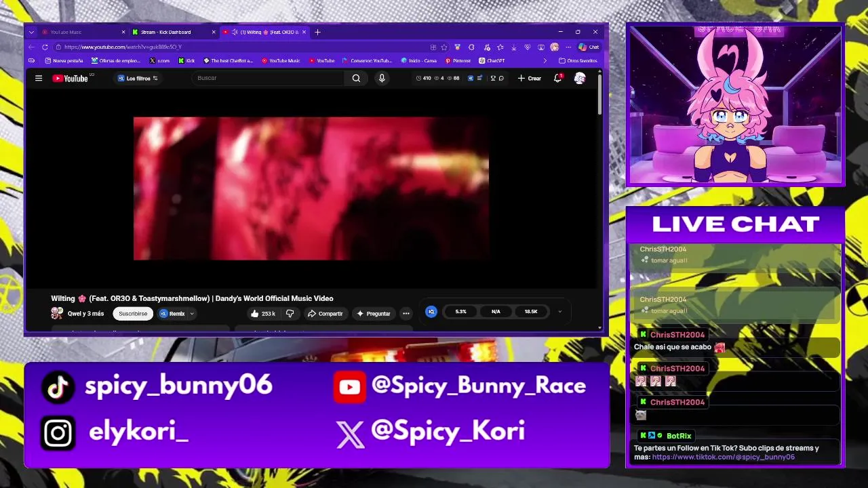Image resolution: width=868 pixels, height=488 pixels.
Task: Open the Nueva pestaña bookmark
Action: pos(64,60)
